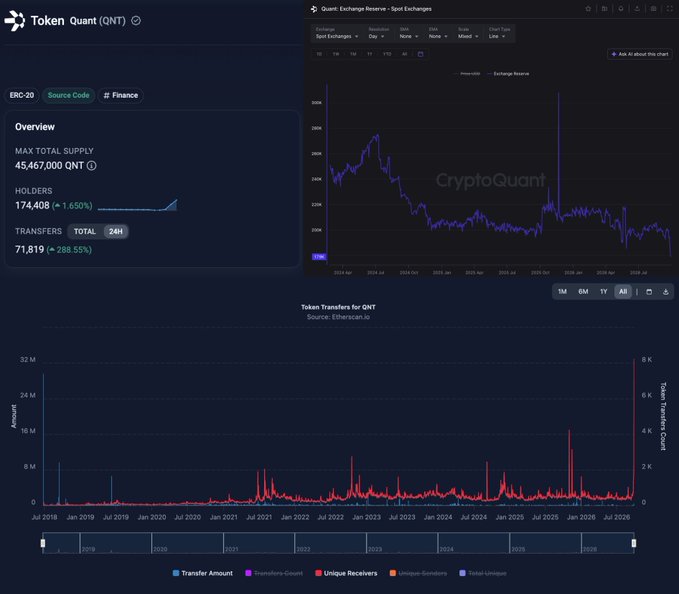Click Token Transfers for QNT title

pyautogui.click(x=338, y=307)
